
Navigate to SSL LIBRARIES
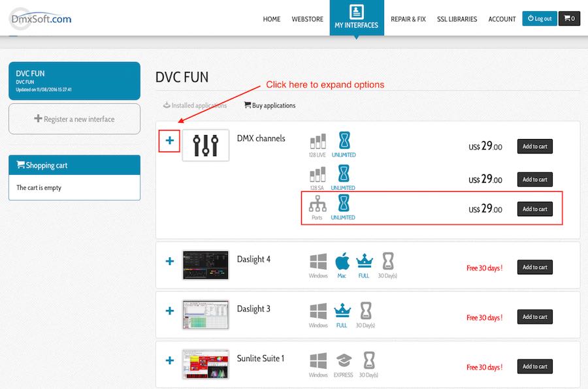(457, 19)
